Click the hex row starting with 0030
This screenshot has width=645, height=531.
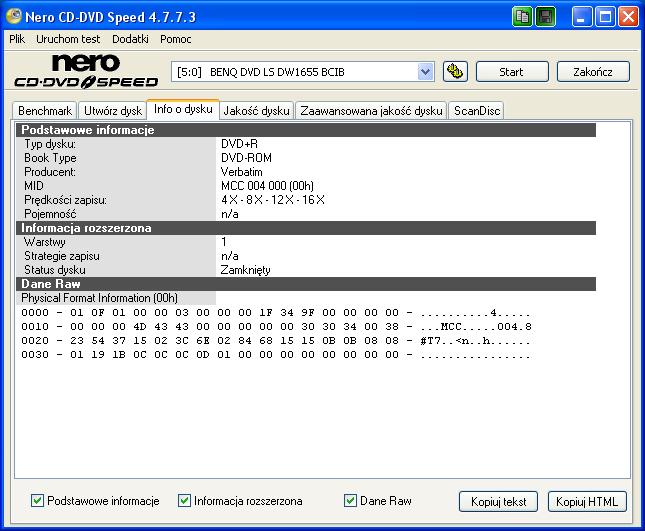pos(276,355)
